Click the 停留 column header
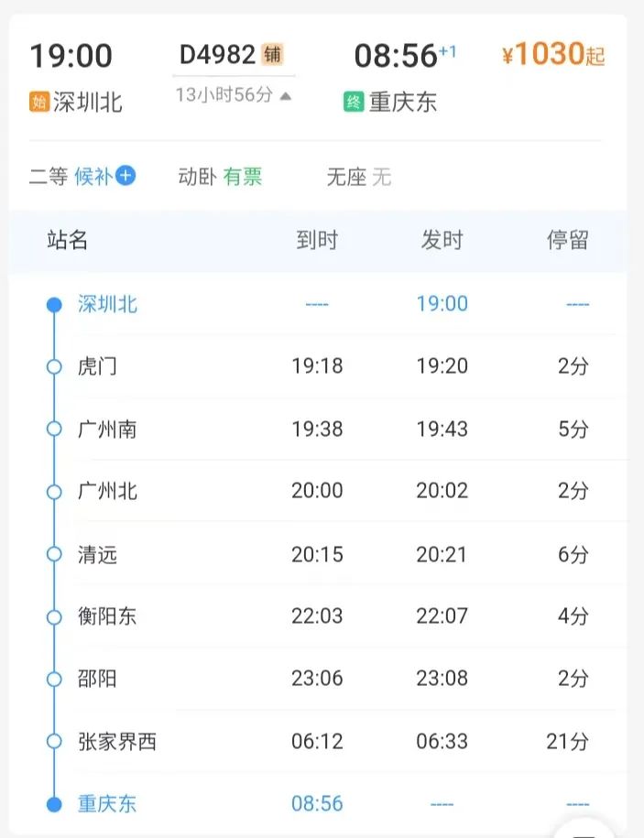Image resolution: width=644 pixels, height=838 pixels. click(x=568, y=239)
